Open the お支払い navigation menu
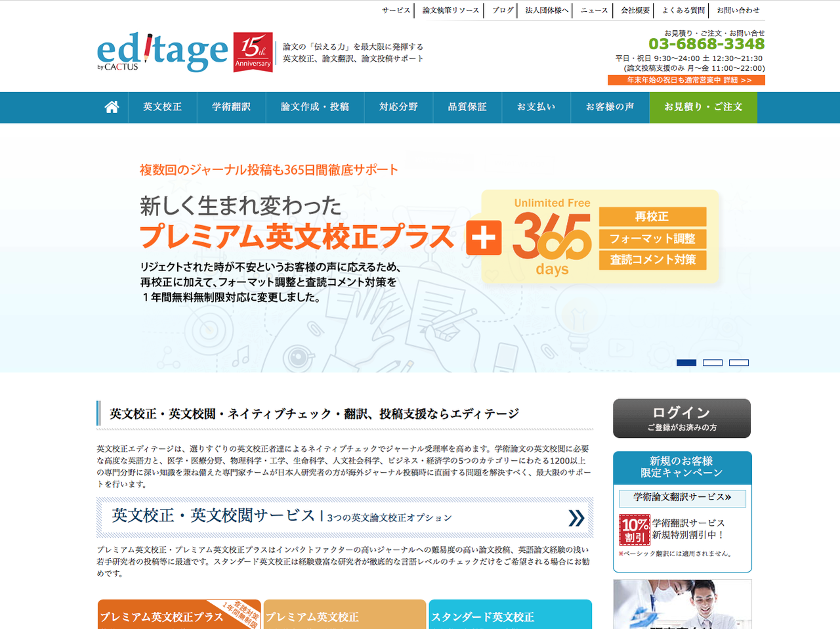This screenshot has height=629, width=840. pos(537,107)
